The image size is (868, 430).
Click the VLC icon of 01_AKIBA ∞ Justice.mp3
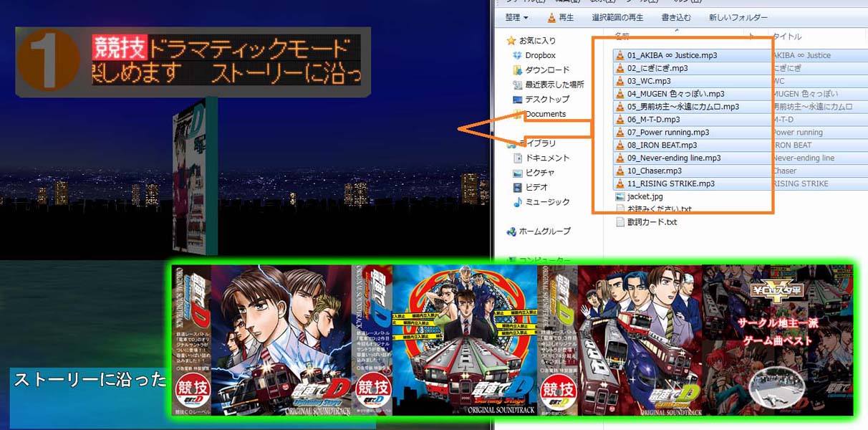click(619, 55)
